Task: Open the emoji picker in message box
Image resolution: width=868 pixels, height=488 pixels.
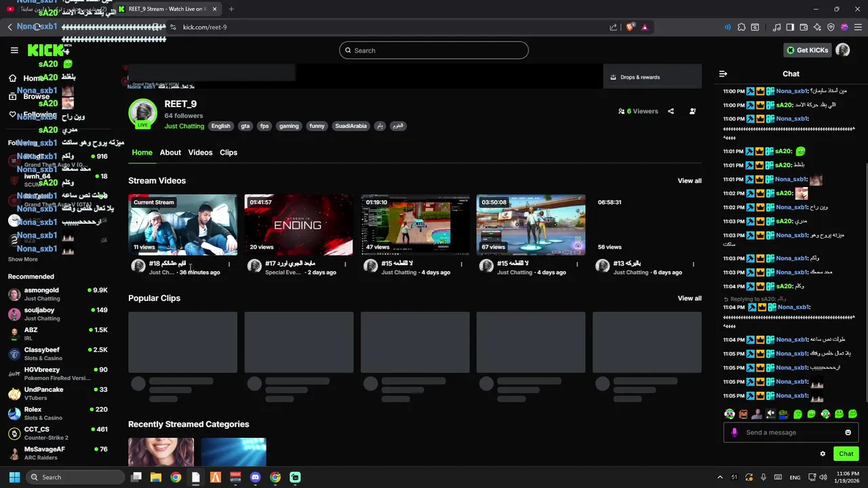Action: pos(848,432)
